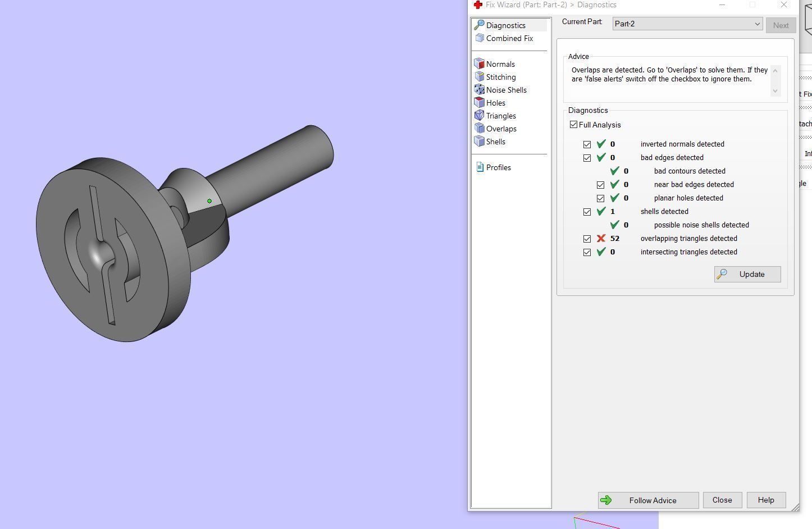Open the Holes page
Viewport: 812px width, 529px height.
[496, 103]
